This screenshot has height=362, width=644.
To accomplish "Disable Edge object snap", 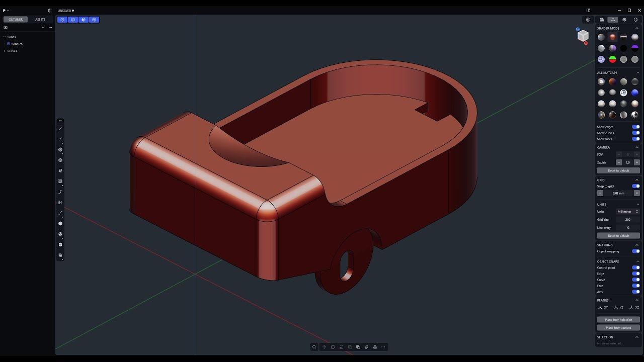I will (x=636, y=274).
